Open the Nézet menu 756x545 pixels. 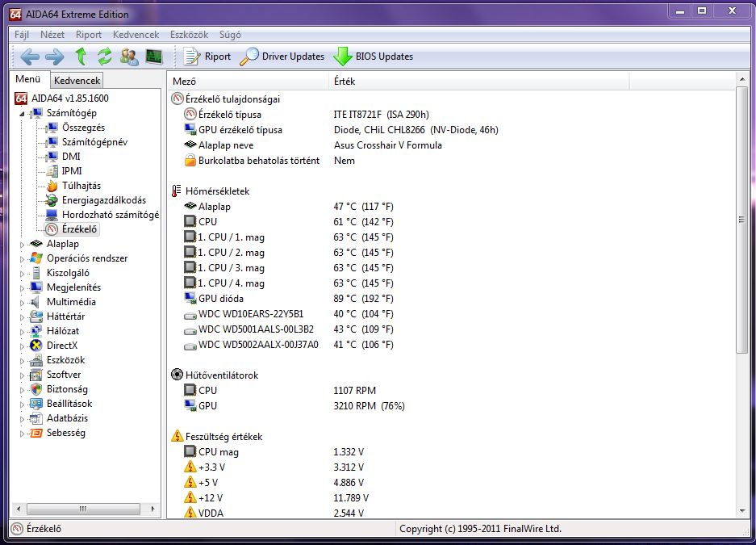pyautogui.click(x=52, y=35)
